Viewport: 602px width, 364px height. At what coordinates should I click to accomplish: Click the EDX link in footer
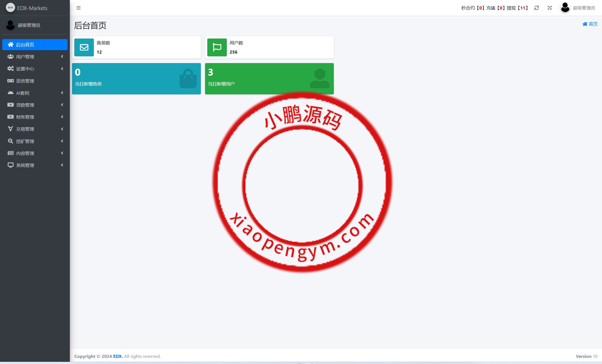pyautogui.click(x=118, y=356)
